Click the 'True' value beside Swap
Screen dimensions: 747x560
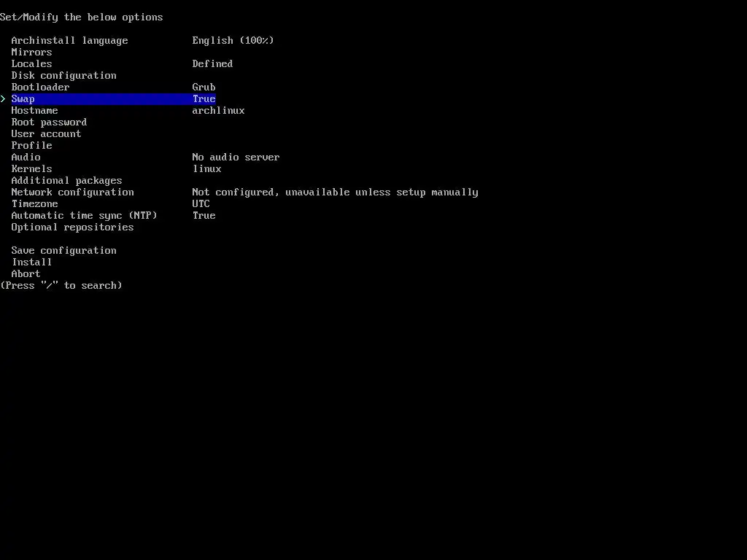pyautogui.click(x=204, y=99)
